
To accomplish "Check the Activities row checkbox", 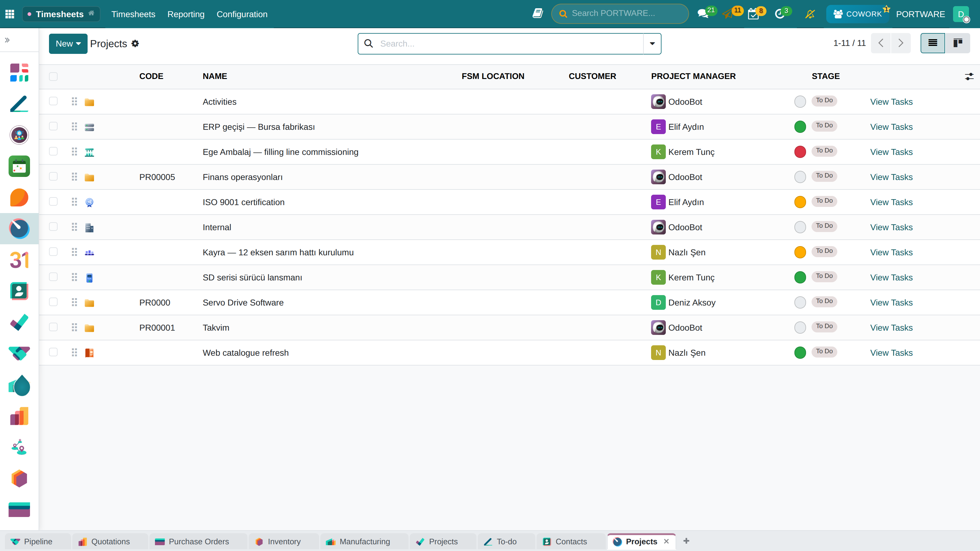I will [x=53, y=101].
